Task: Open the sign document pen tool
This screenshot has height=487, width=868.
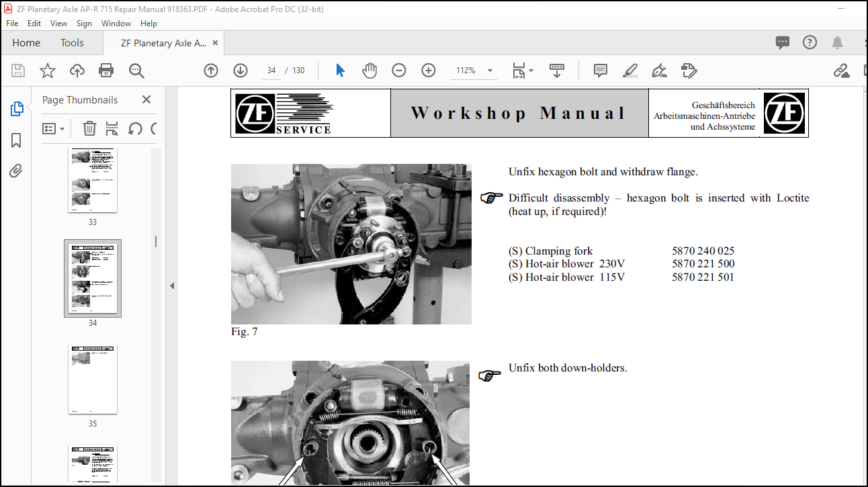Action: pos(659,71)
